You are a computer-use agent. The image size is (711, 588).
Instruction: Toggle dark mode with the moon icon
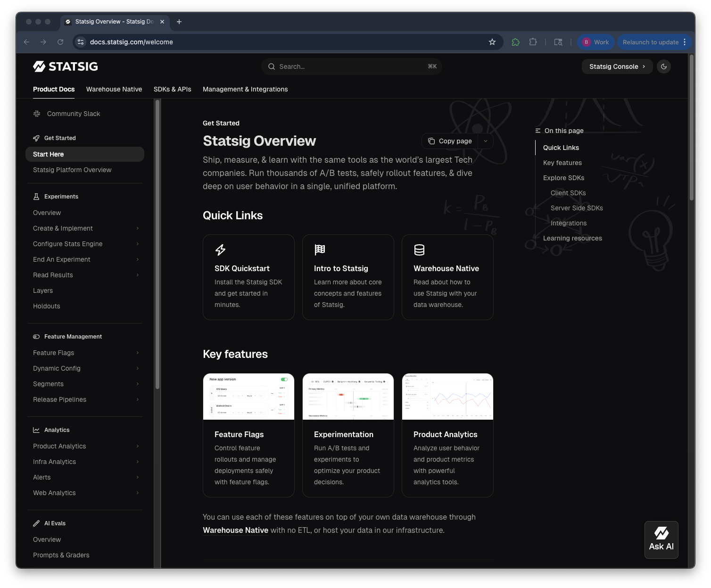click(664, 66)
